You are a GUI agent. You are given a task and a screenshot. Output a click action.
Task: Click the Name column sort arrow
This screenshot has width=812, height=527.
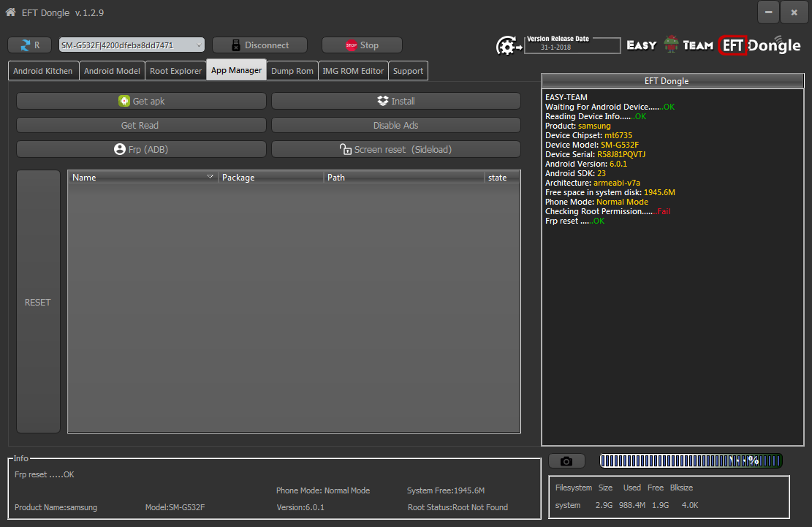pos(210,177)
